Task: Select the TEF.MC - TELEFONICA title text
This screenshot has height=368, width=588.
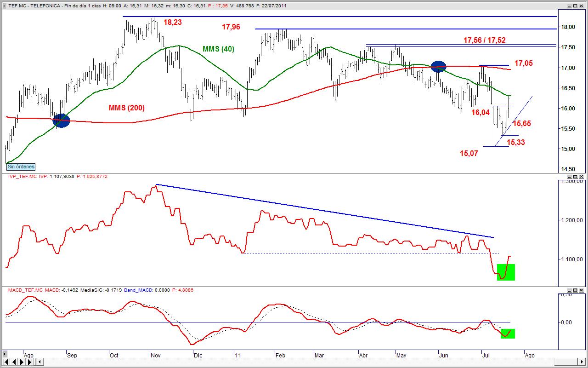Action: 34,6
